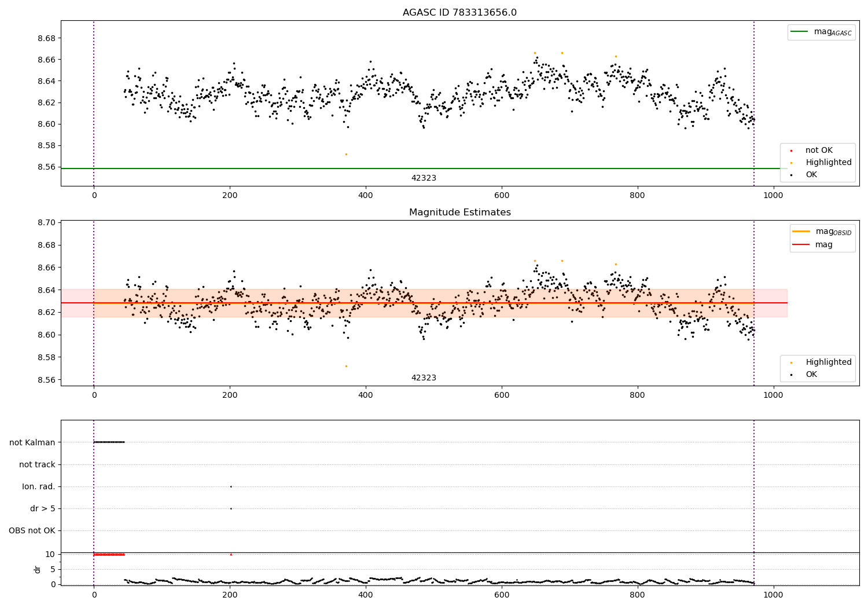
Task: Click the '5' tick on the dr axis
Action: coord(53,569)
